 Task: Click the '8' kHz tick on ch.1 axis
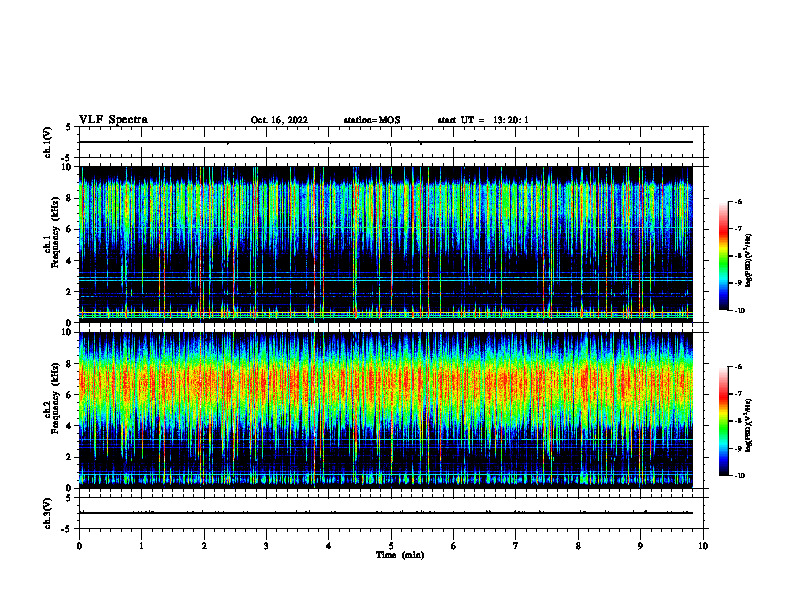click(x=70, y=198)
